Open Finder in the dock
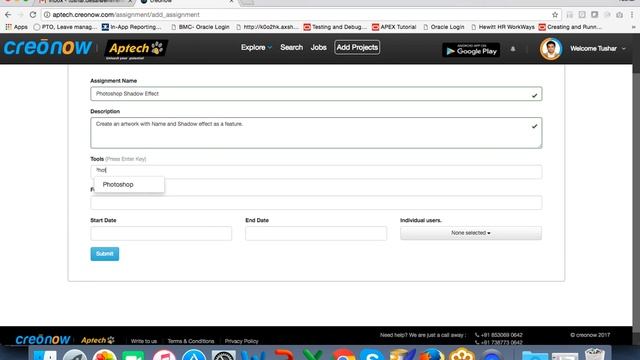Viewport: 640px width, 360px height. click(45, 355)
